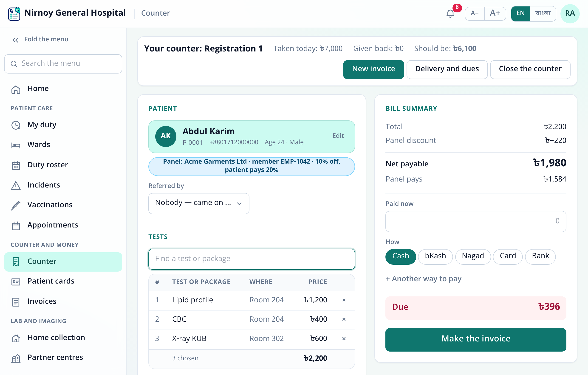Open Duty roster calendar icon
Screen dimensions: 588x375
click(16, 165)
